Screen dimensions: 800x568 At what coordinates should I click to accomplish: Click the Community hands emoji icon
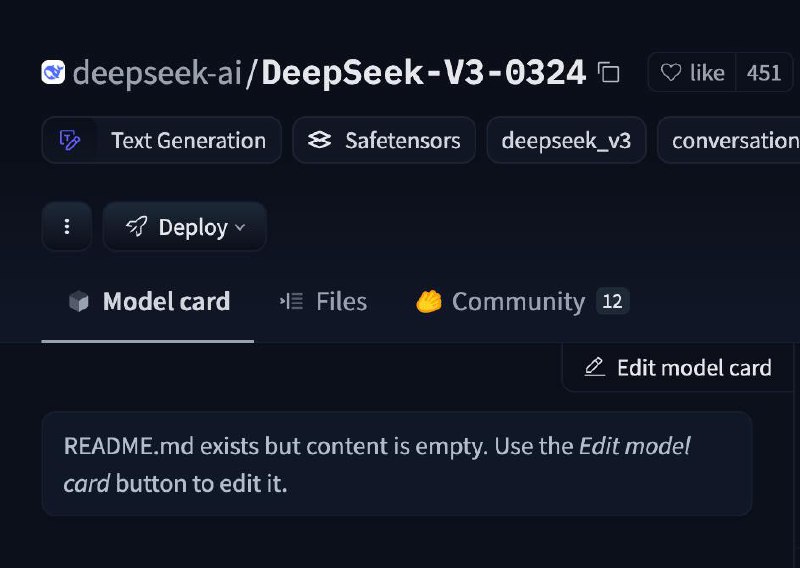click(x=429, y=301)
